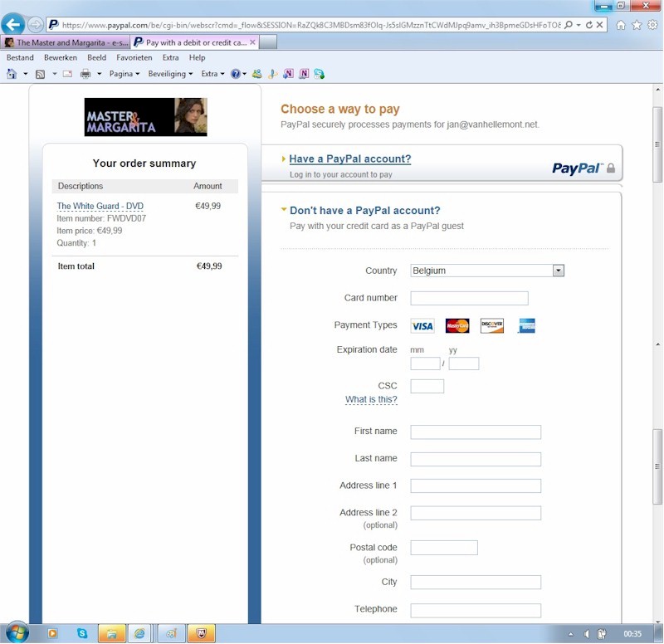Open the Pagina dropdown menu
The image size is (664, 644).
pos(124,74)
